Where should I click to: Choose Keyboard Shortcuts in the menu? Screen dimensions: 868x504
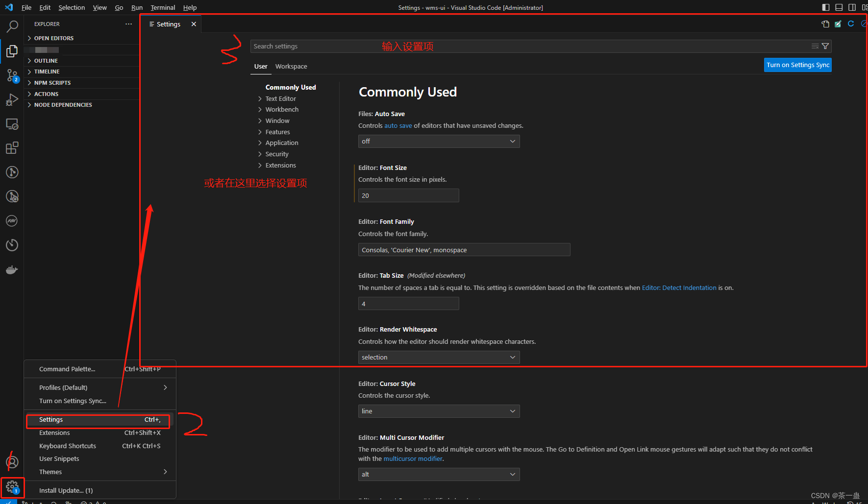click(x=100, y=446)
